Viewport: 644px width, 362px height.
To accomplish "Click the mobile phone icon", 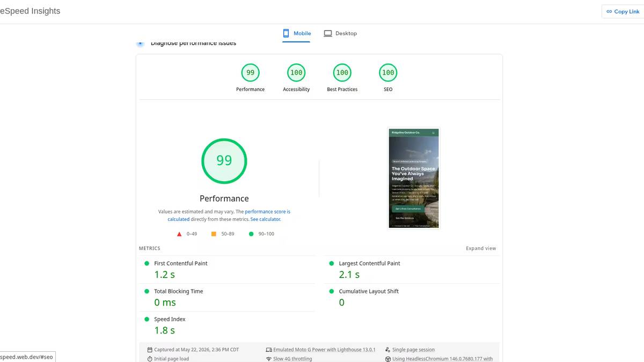I will (x=287, y=33).
